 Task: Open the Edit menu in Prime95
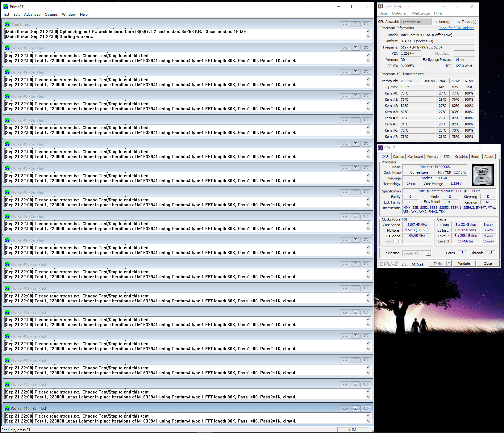(17, 15)
